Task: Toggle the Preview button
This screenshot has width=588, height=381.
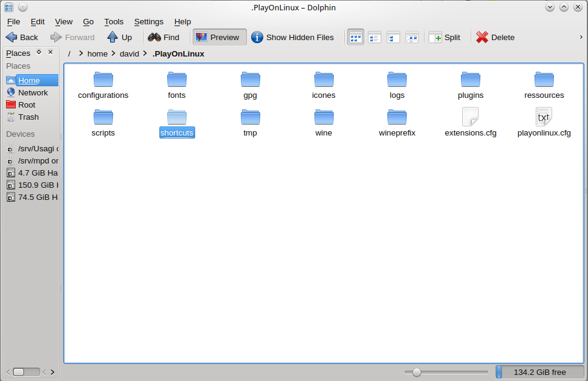Action: click(x=220, y=38)
